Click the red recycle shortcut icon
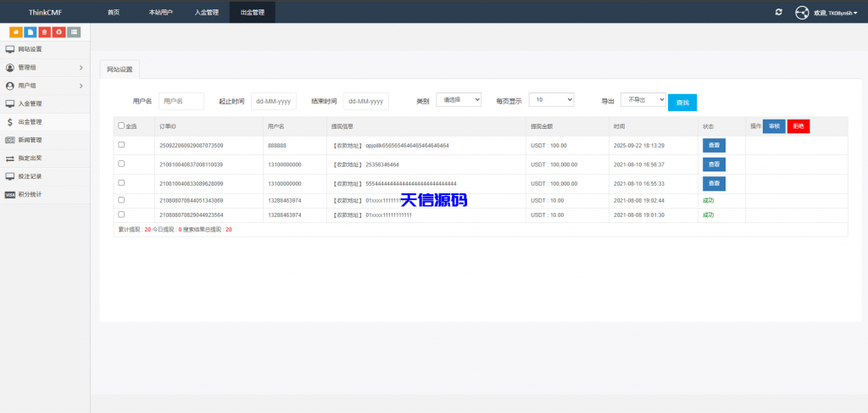Image resolution: width=868 pixels, height=413 pixels. pyautogui.click(x=59, y=32)
